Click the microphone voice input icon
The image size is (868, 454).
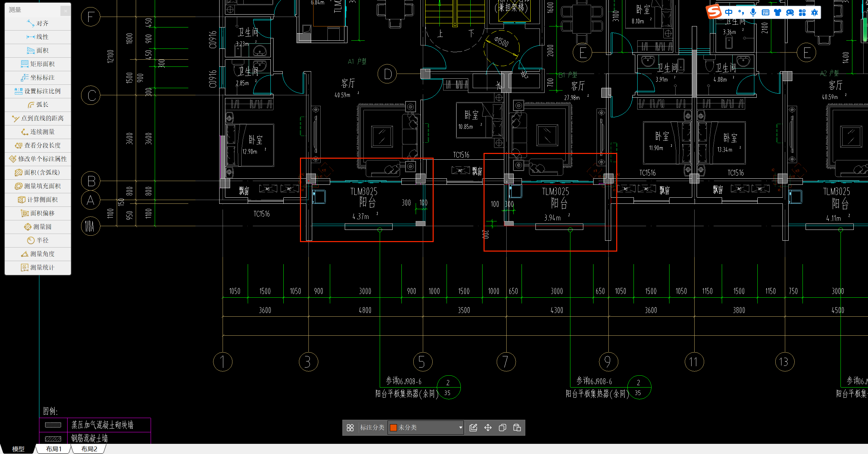[x=753, y=13]
